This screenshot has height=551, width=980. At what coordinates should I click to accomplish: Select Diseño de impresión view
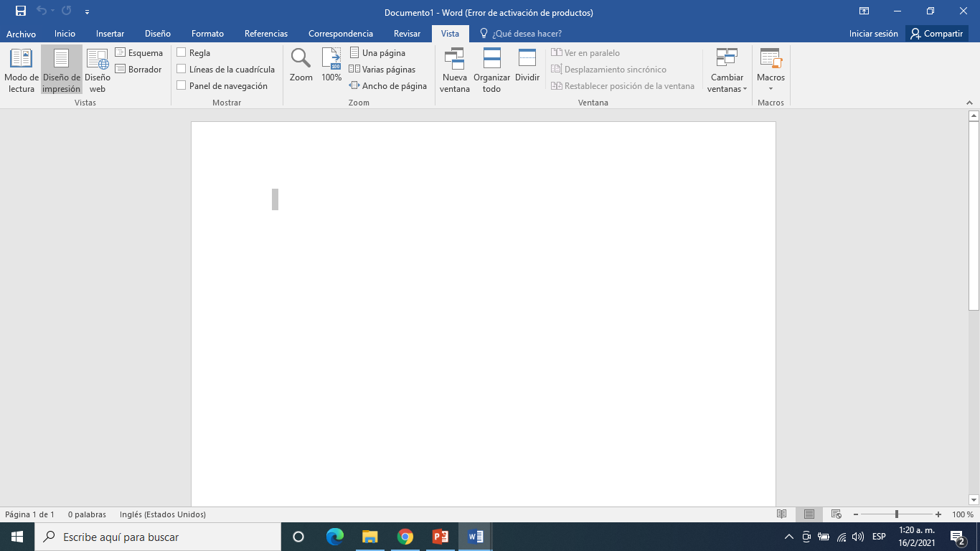pos(62,70)
